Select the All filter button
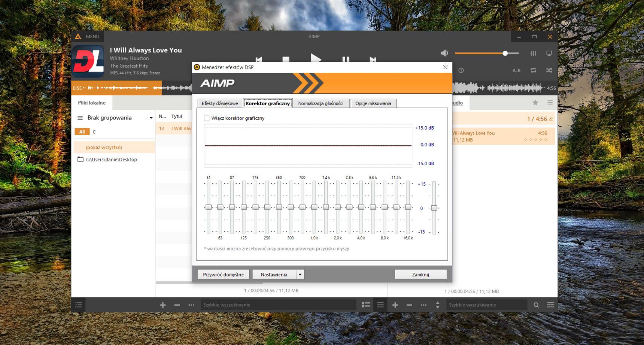Viewport: 644px width, 345px height. 82,132
